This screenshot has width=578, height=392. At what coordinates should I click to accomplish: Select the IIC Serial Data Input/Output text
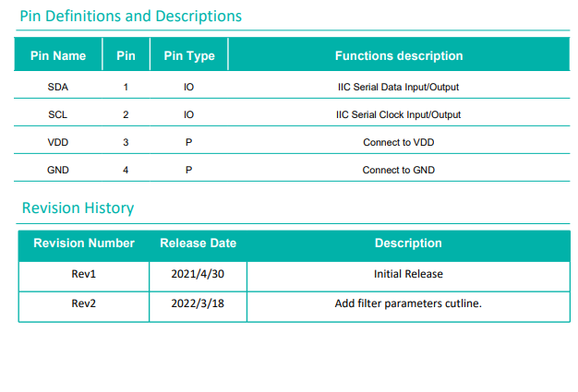coord(398,87)
